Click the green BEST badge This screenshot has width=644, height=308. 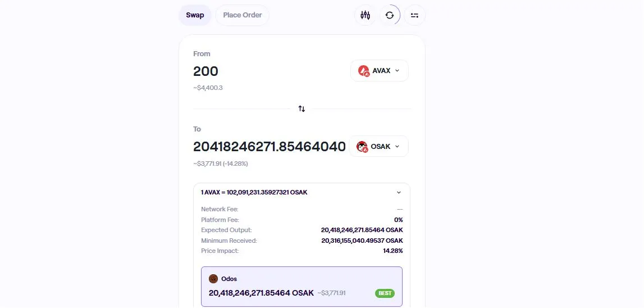385,293
